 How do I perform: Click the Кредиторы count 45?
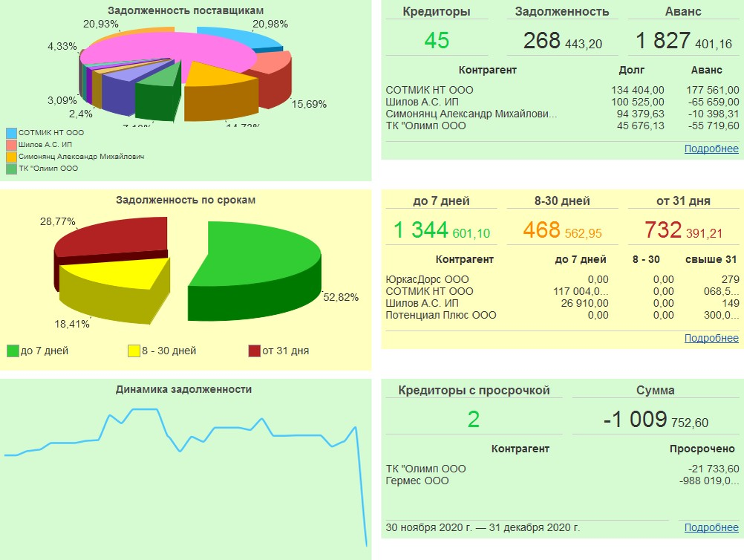point(437,40)
